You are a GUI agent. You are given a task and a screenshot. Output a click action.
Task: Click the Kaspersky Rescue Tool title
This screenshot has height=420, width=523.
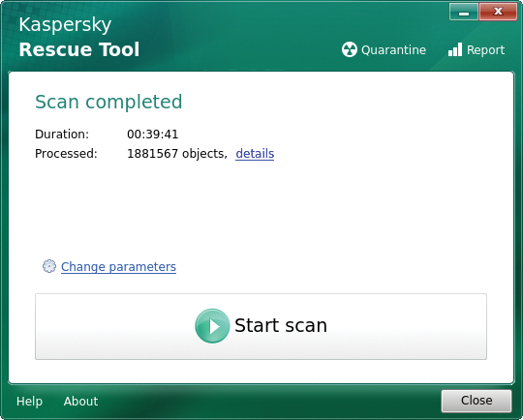coord(79,37)
